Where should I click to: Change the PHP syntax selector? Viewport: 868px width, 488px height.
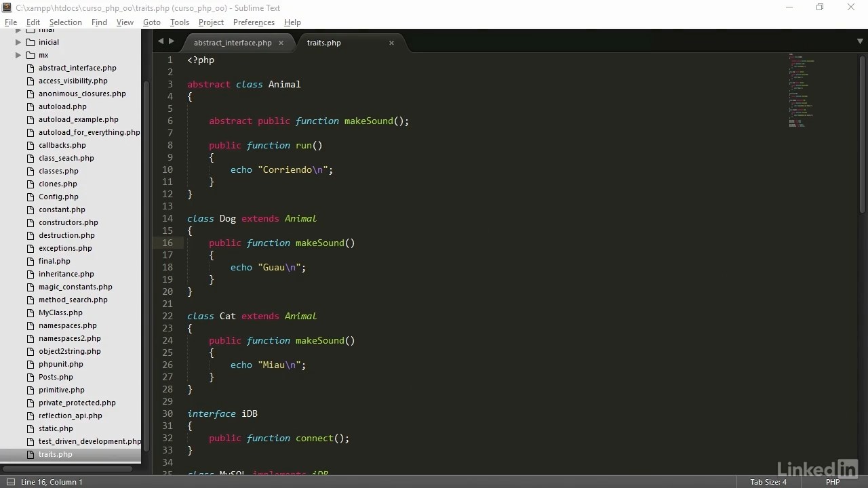(832, 482)
